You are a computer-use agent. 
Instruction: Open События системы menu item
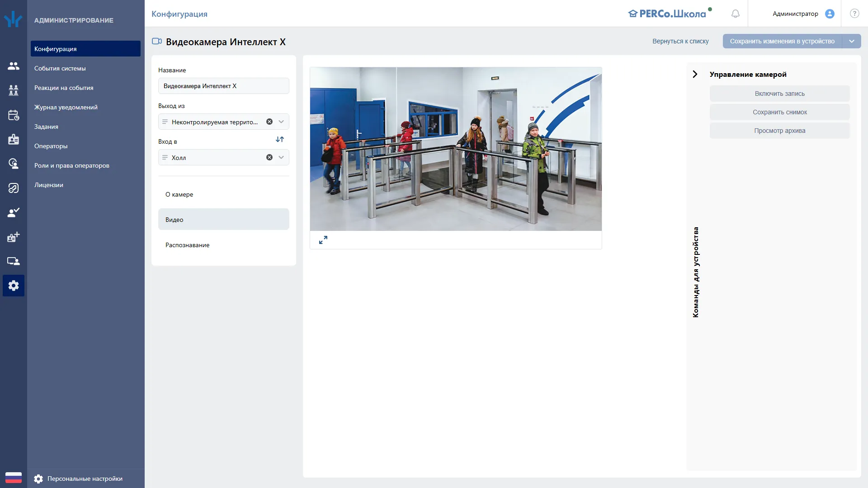pos(85,68)
